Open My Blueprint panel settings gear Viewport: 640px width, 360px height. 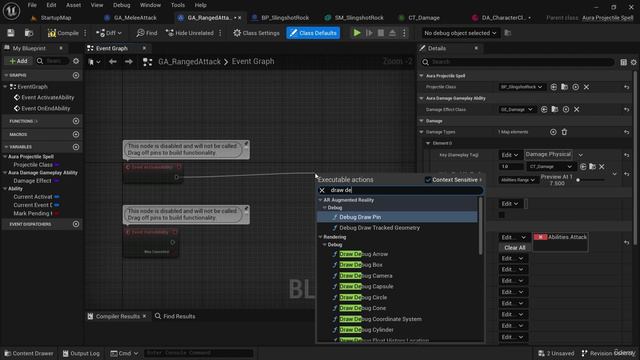[x=76, y=61]
